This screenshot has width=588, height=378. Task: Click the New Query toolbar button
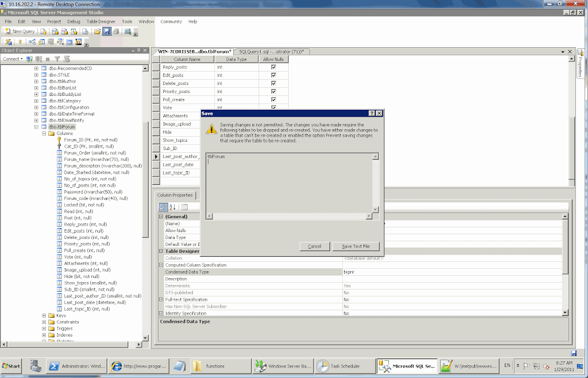pyautogui.click(x=20, y=32)
